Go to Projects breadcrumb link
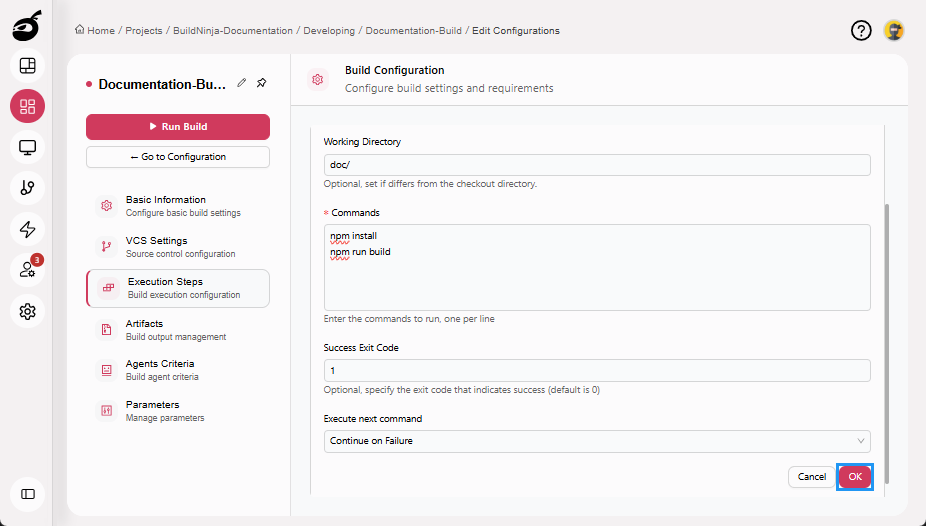 coord(144,31)
